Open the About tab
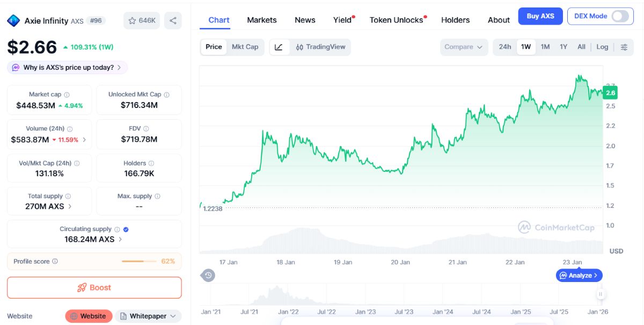The width and height of the screenshot is (644, 325). click(499, 20)
